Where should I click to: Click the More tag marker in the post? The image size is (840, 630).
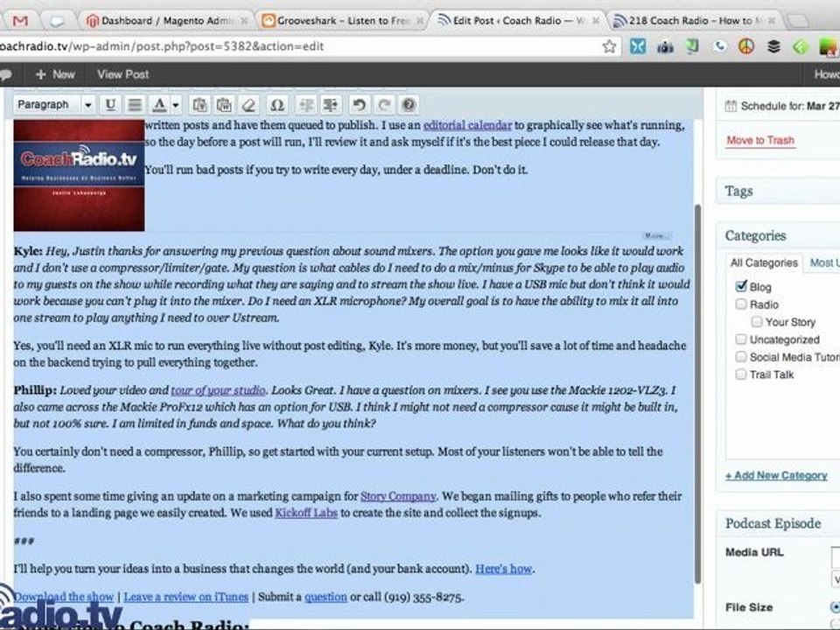(x=656, y=235)
